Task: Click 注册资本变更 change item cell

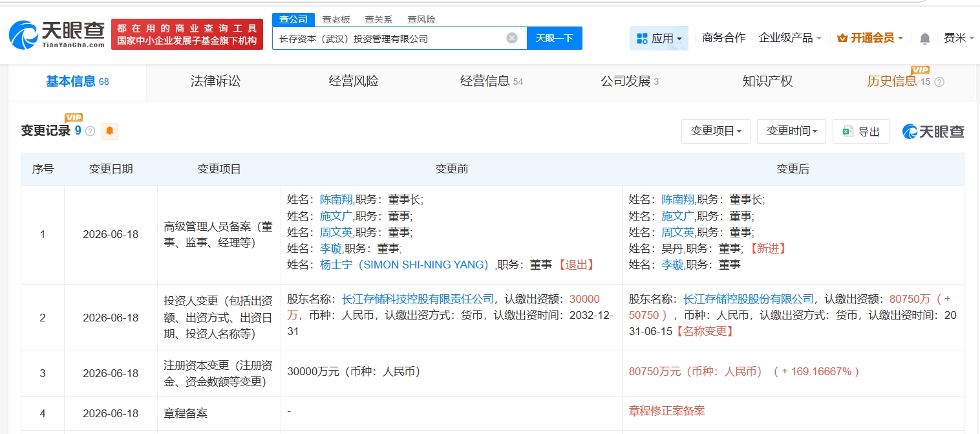Action: click(218, 373)
